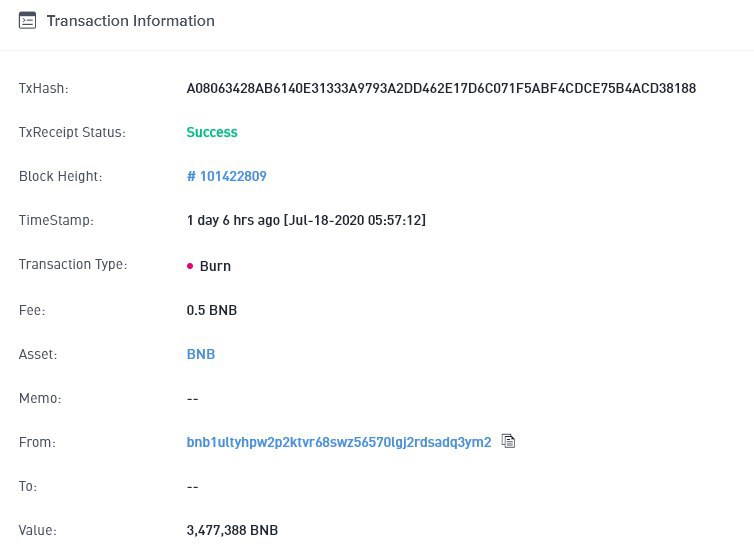The image size is (754, 560).
Task: Click the Transaction Information header icon
Action: click(28, 20)
